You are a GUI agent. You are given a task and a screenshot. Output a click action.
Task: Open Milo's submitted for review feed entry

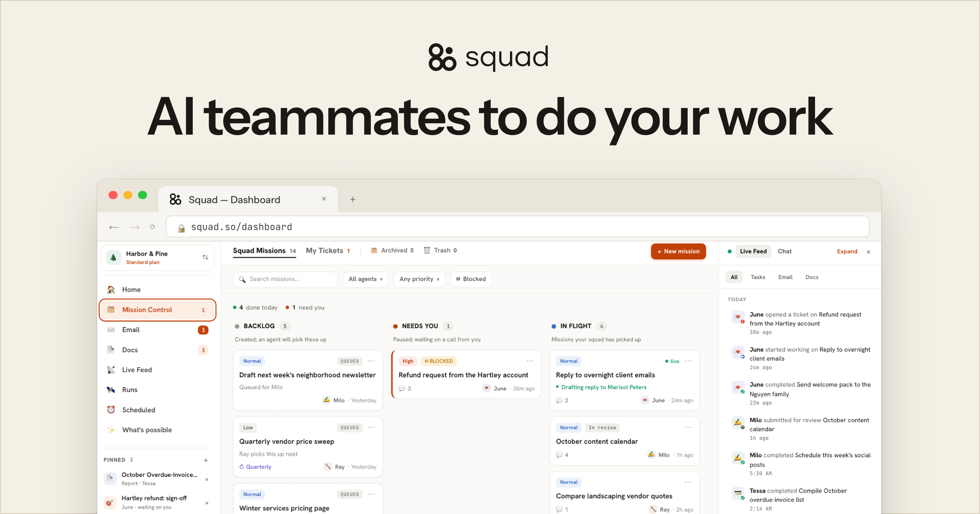[800, 429]
